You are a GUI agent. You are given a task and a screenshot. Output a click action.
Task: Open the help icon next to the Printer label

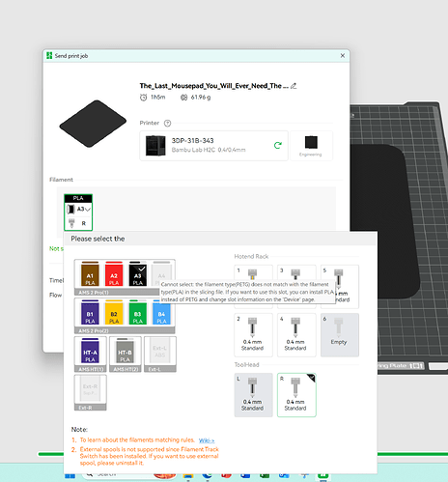167,124
